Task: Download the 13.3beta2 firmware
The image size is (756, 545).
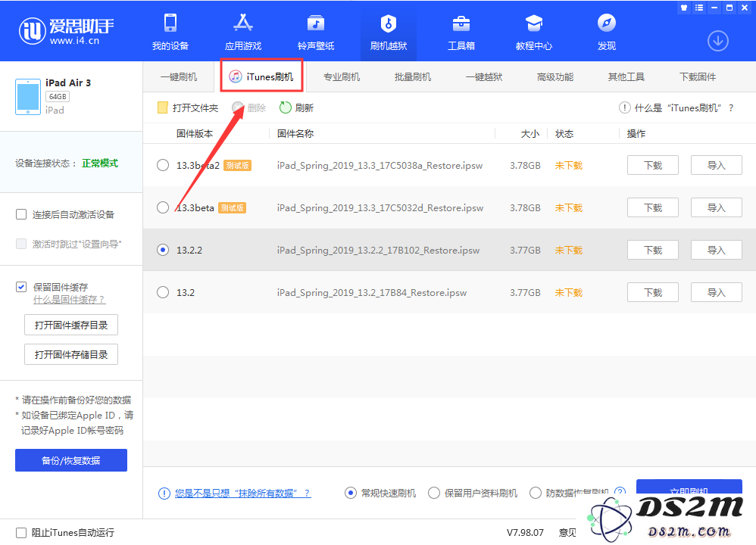Action: (653, 165)
